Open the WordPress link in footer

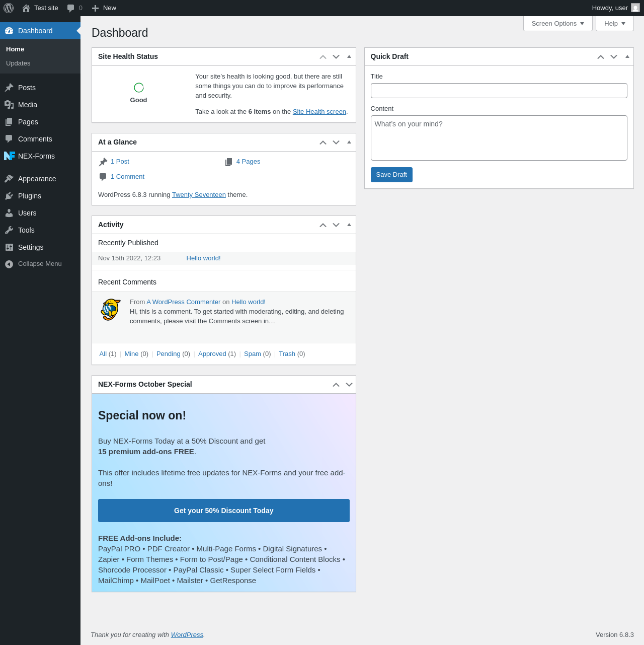[187, 635]
